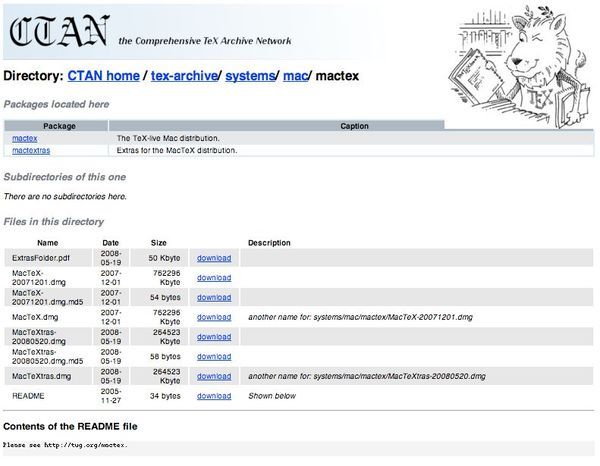Click the CTAN logo banner
The height and width of the screenshot is (466, 600).
click(59, 31)
